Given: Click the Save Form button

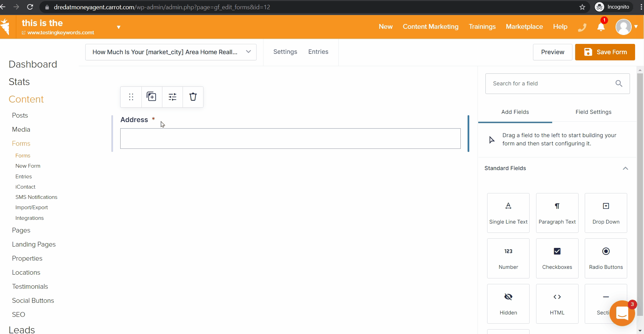Looking at the screenshot, I should tap(605, 52).
